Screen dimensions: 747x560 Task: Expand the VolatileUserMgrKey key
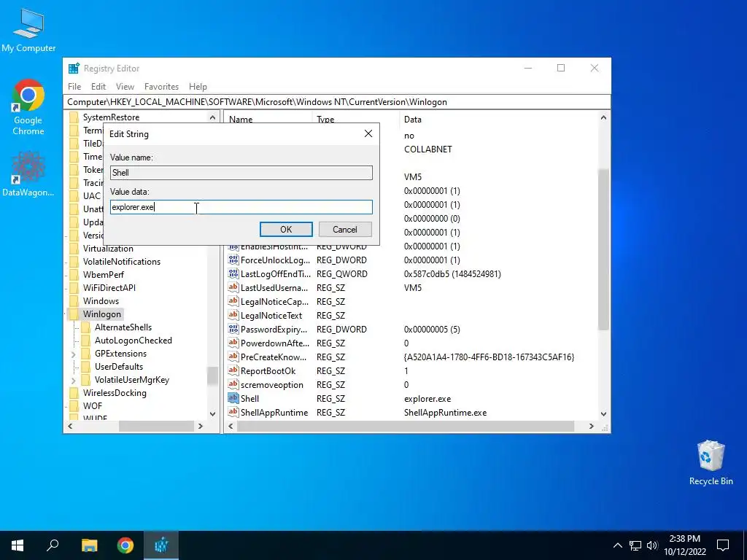click(x=74, y=380)
